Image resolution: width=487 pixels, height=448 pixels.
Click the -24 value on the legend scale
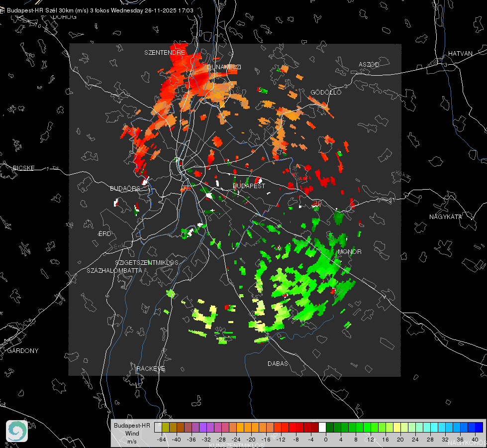[236, 440]
